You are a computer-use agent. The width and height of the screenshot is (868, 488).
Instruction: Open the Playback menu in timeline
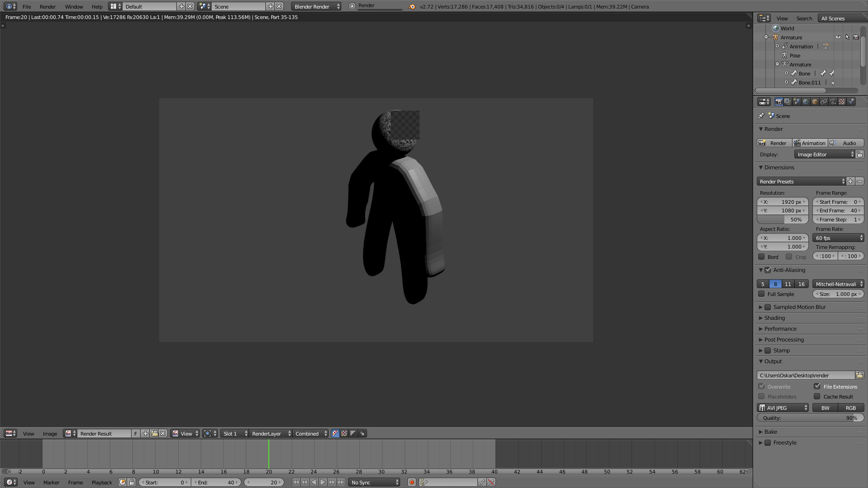pyautogui.click(x=102, y=483)
